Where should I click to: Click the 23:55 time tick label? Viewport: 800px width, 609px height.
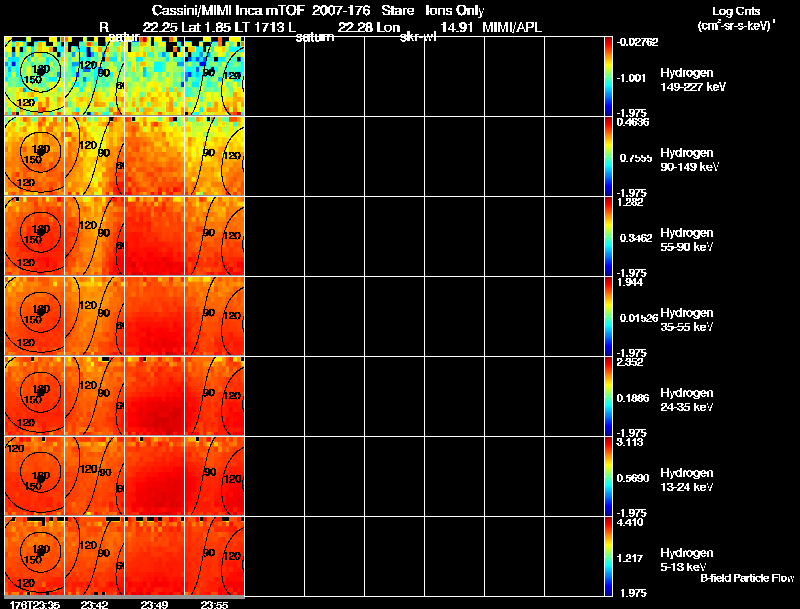click(214, 603)
